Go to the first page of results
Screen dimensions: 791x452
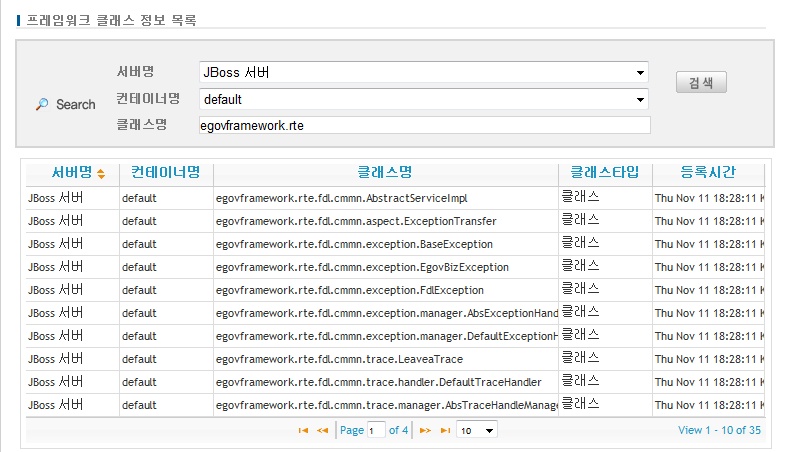tap(303, 430)
